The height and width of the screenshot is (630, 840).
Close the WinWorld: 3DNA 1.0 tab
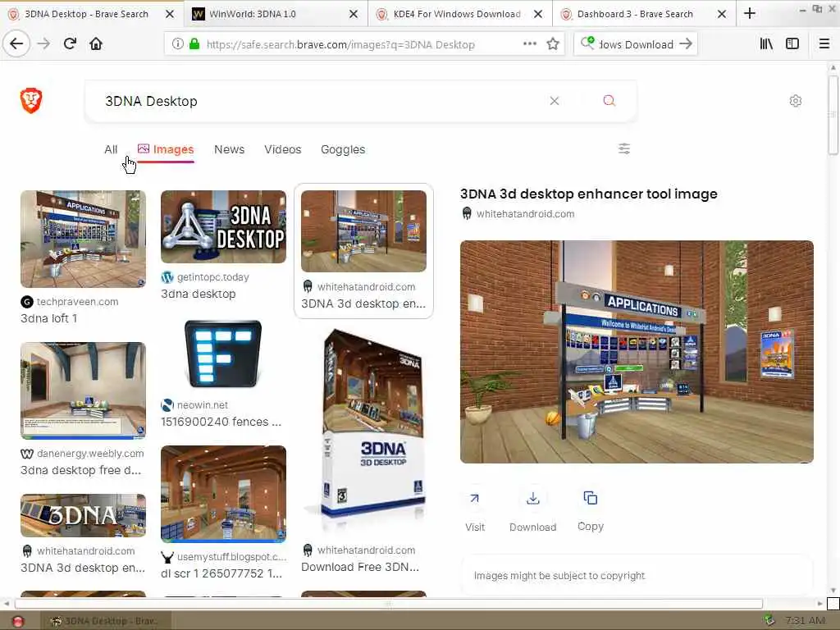354,14
